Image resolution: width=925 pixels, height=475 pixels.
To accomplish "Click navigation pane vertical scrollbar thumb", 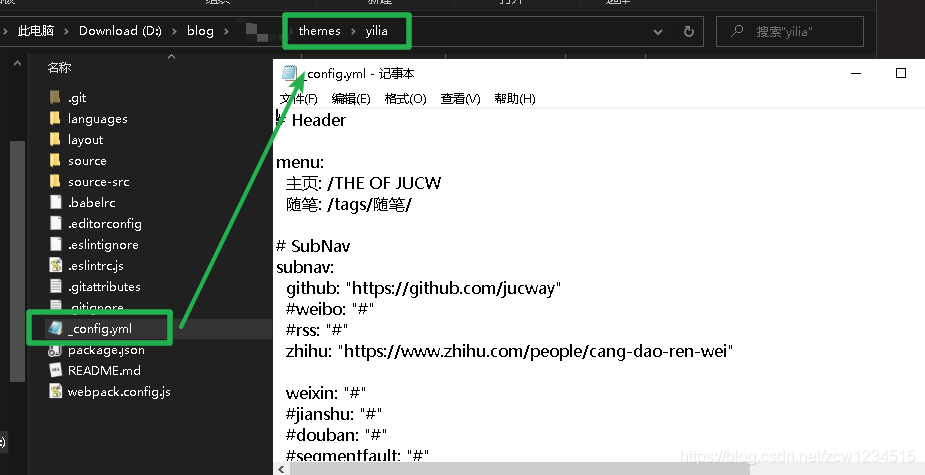I will click(x=18, y=261).
